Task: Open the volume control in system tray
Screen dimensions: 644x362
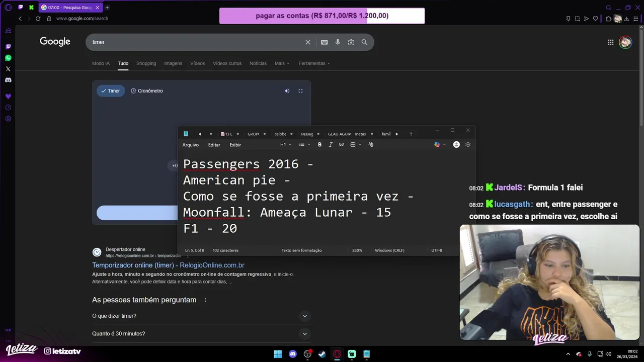Action: coord(608,354)
